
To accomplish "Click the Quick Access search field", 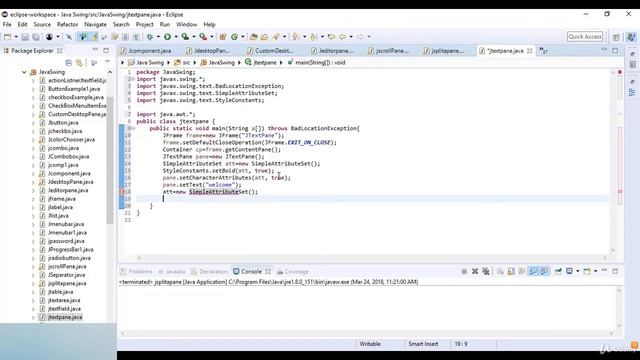I will pyautogui.click(x=585, y=37).
